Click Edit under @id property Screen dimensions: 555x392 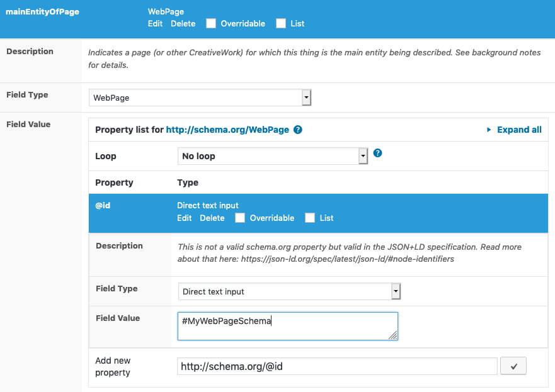point(185,218)
